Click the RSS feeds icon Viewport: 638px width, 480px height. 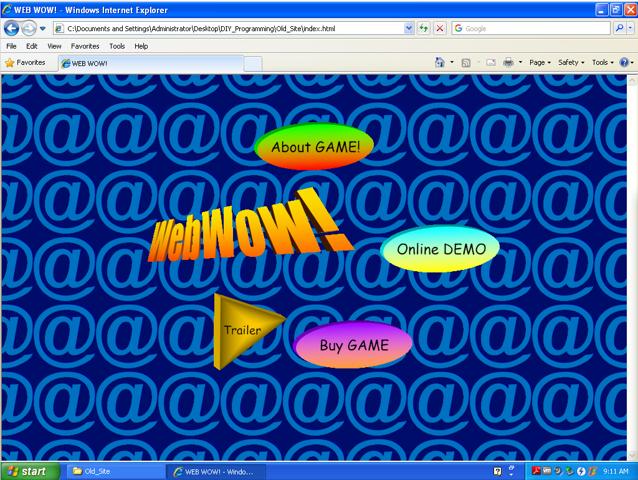466,63
